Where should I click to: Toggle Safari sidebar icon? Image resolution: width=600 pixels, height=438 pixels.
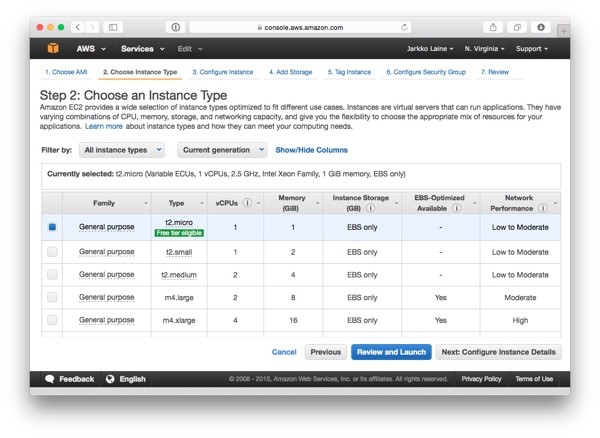[x=113, y=27]
